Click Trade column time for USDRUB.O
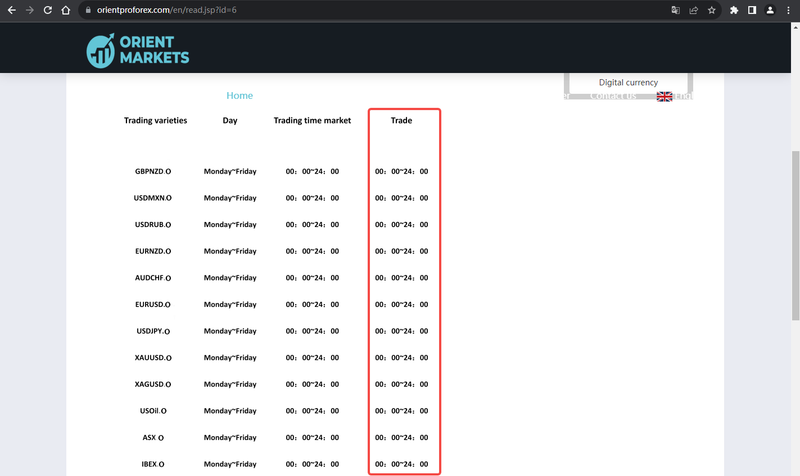Screen dimensions: 800x476 402,224
